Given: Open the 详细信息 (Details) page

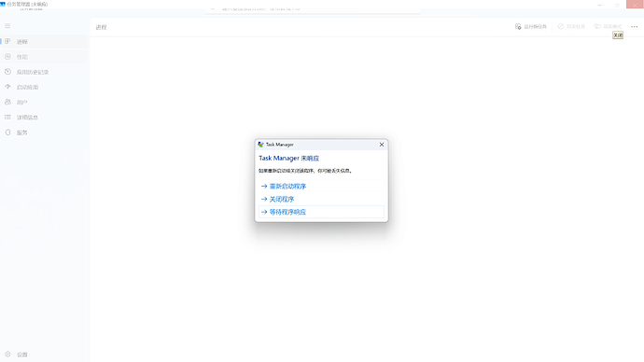Looking at the screenshot, I should pyautogui.click(x=44, y=118).
